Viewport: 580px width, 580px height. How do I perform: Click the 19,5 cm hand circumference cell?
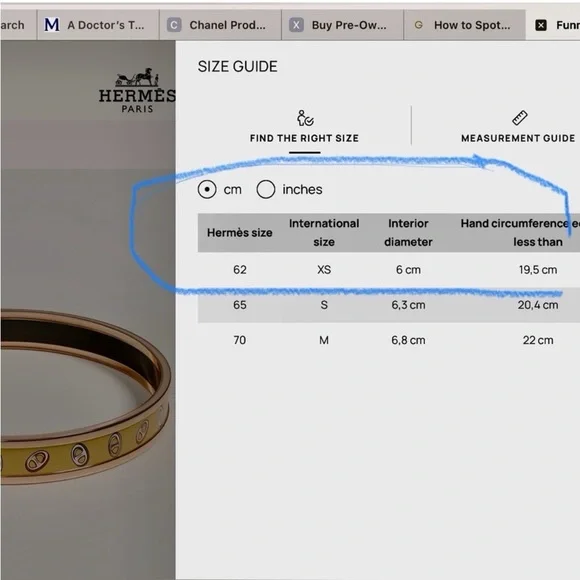[538, 270]
